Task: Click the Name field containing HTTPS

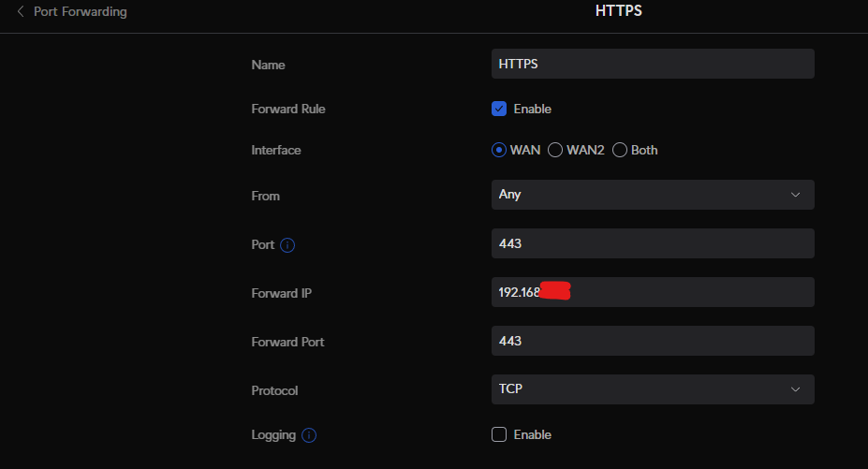Action: click(653, 64)
